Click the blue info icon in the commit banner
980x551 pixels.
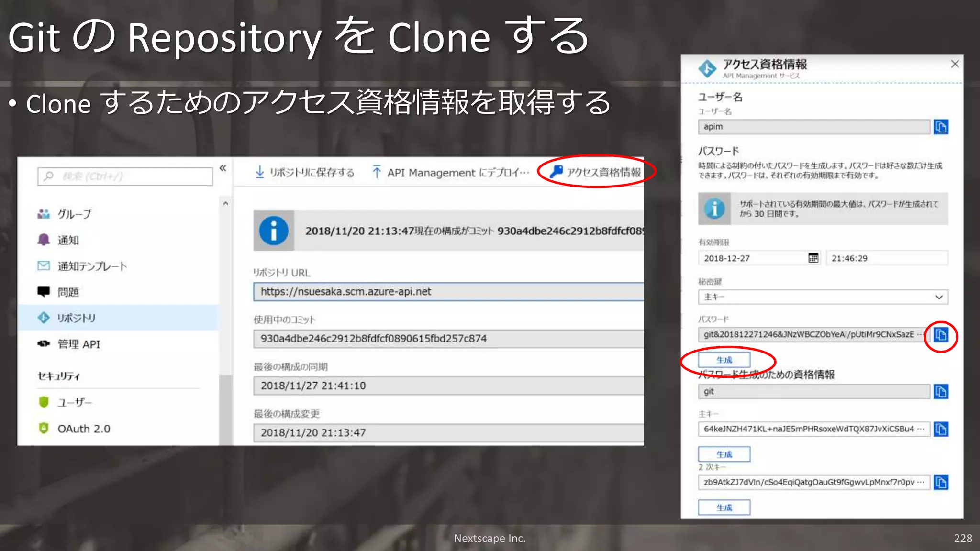click(x=274, y=231)
